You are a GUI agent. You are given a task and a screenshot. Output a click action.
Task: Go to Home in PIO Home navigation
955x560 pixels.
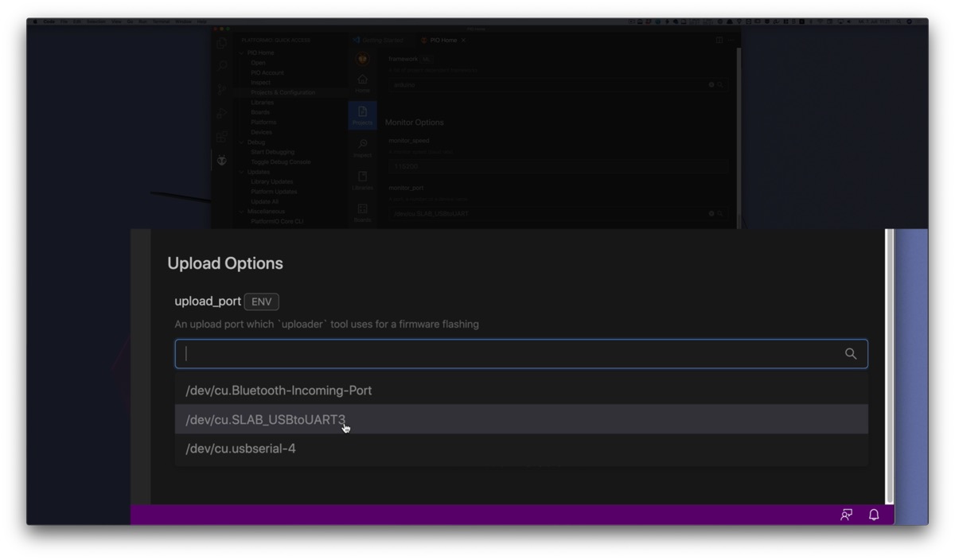click(362, 83)
